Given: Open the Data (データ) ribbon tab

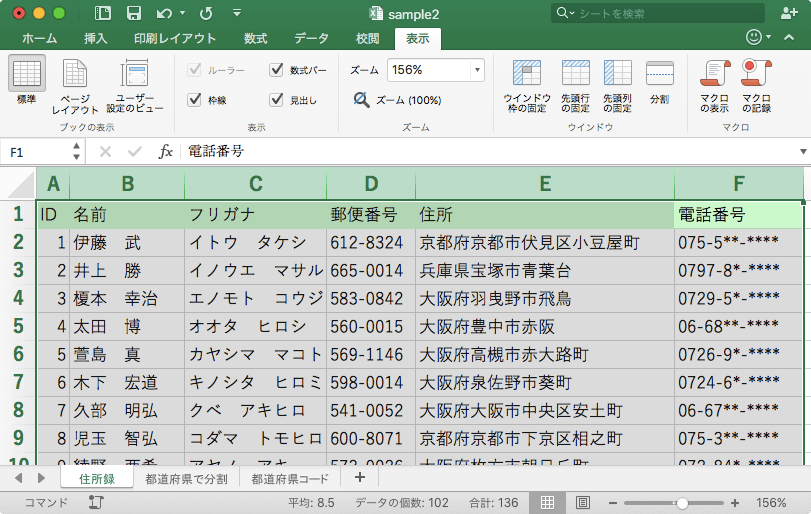Looking at the screenshot, I should [311, 38].
